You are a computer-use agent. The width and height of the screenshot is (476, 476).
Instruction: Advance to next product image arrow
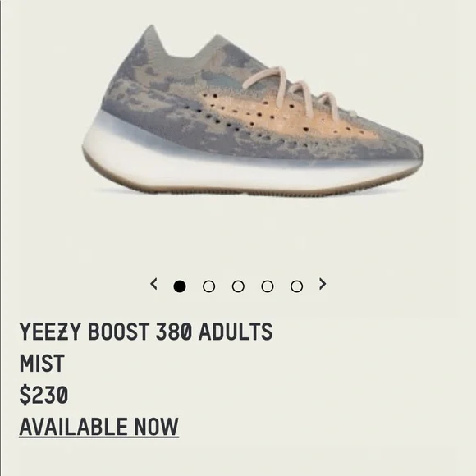point(323,284)
